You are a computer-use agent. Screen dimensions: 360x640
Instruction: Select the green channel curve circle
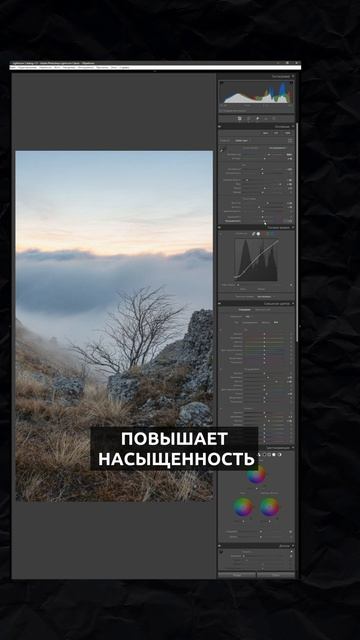pos(269,234)
